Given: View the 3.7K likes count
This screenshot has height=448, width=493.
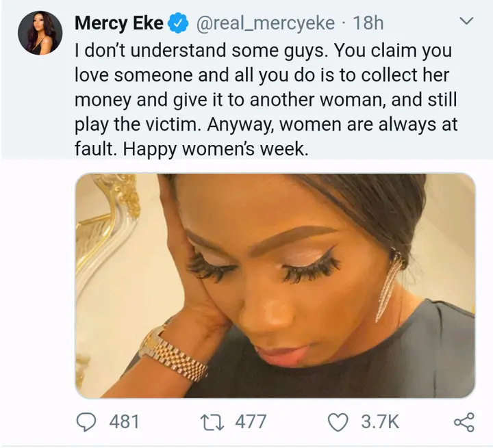Looking at the screenshot, I should [x=380, y=421].
